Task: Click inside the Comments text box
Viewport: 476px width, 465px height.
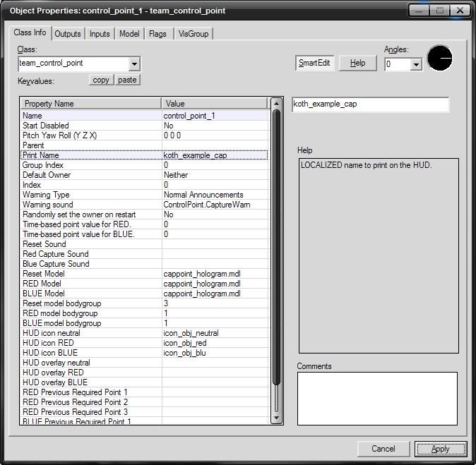Action: [376, 399]
